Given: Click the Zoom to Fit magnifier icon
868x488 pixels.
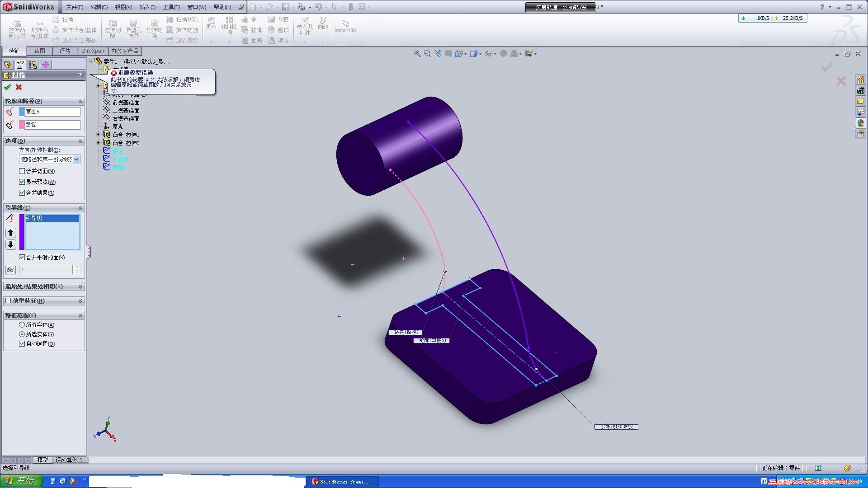Looking at the screenshot, I should click(x=417, y=53).
